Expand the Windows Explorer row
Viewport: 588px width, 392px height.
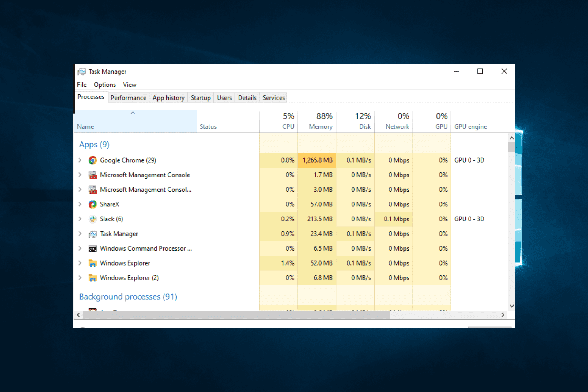pyautogui.click(x=80, y=263)
